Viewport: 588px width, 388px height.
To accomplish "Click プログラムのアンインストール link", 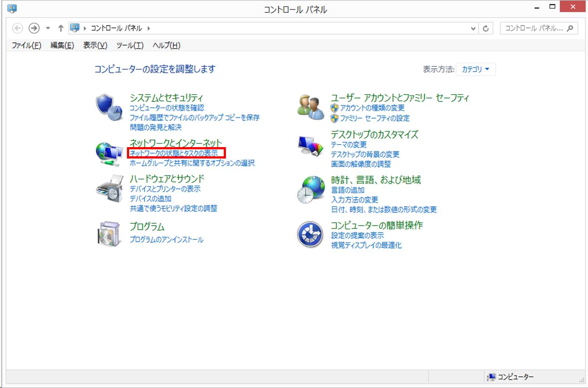I will pyautogui.click(x=166, y=239).
